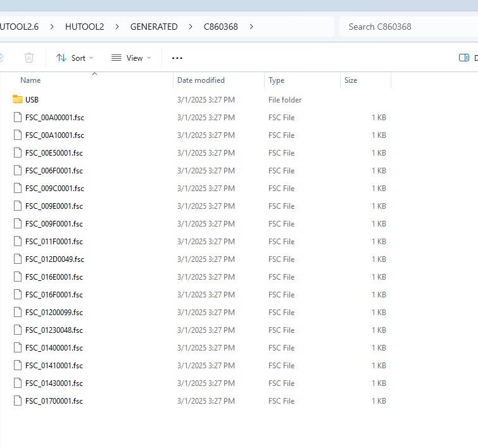Click the file name FSC_01400001.fsc
Viewport: 478px width, 448px height.
tap(54, 348)
